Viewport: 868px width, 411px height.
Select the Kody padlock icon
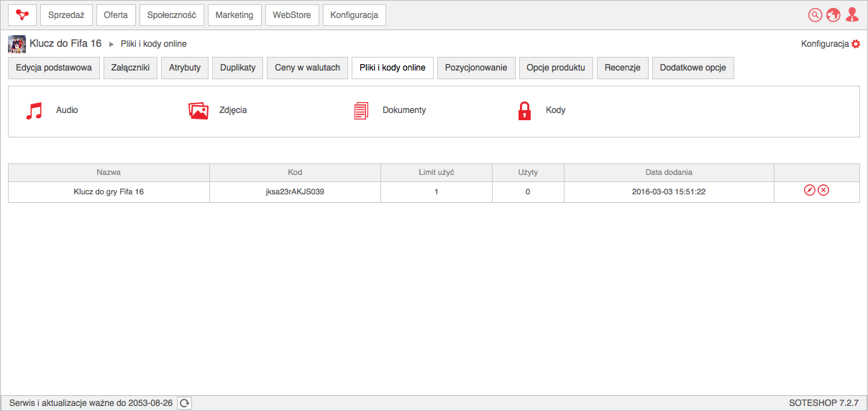coord(524,111)
